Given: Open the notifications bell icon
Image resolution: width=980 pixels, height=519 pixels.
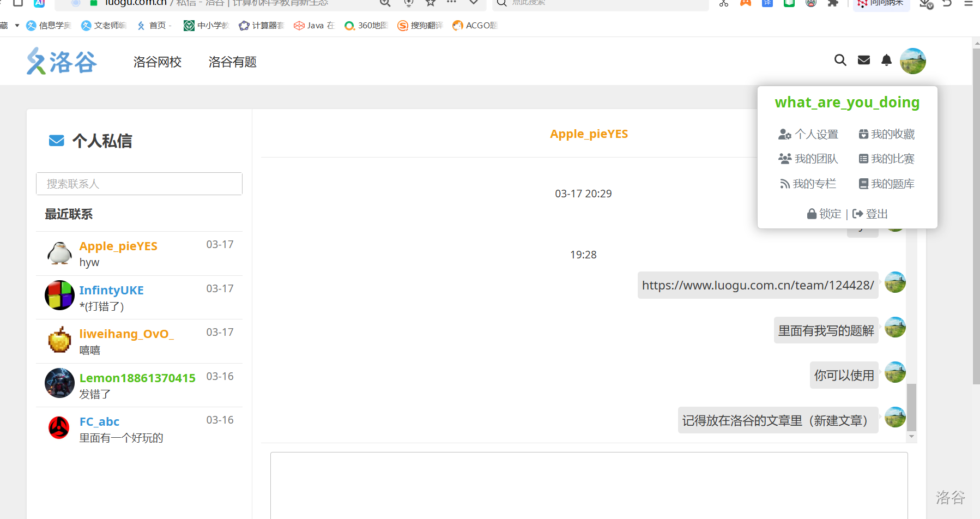Looking at the screenshot, I should point(886,60).
